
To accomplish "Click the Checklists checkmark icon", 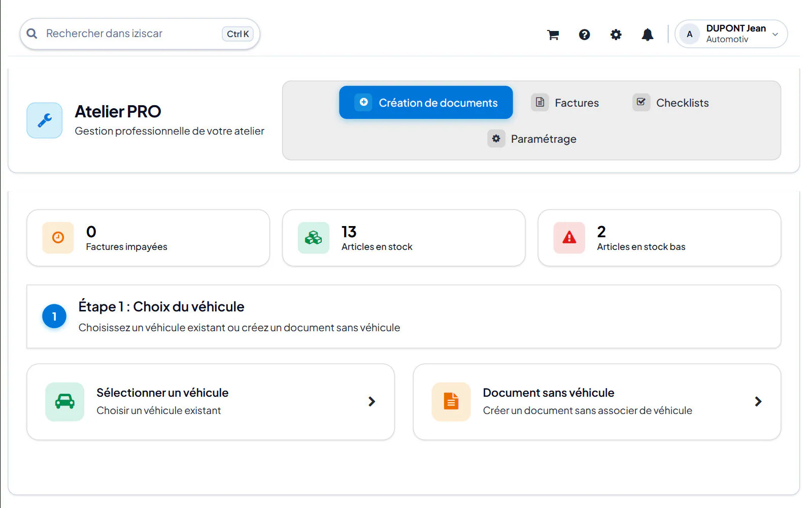I will (x=641, y=102).
